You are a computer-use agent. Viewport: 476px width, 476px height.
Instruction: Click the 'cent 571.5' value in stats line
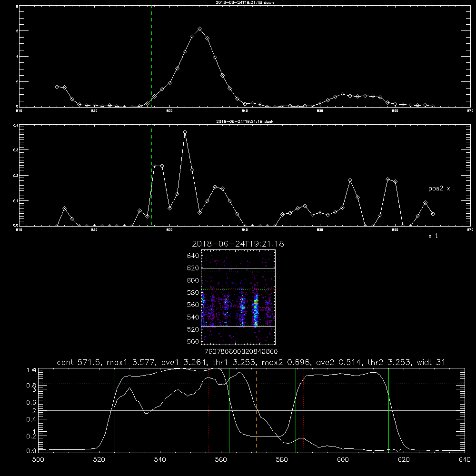[x=79, y=362]
